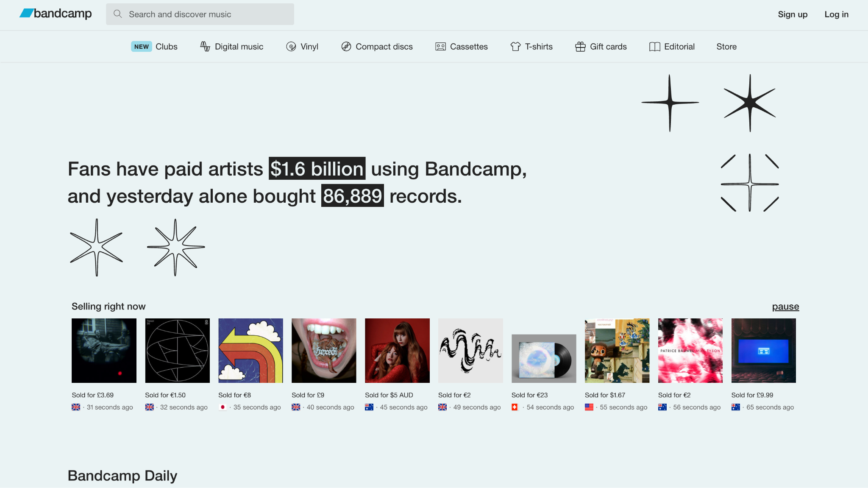868x488 pixels.
Task: Pause the Selling right now ticker
Action: point(785,306)
